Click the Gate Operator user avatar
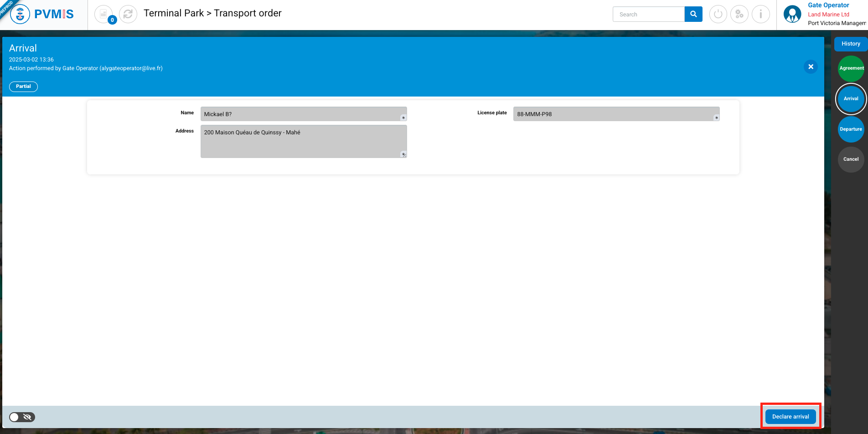 pyautogui.click(x=792, y=14)
